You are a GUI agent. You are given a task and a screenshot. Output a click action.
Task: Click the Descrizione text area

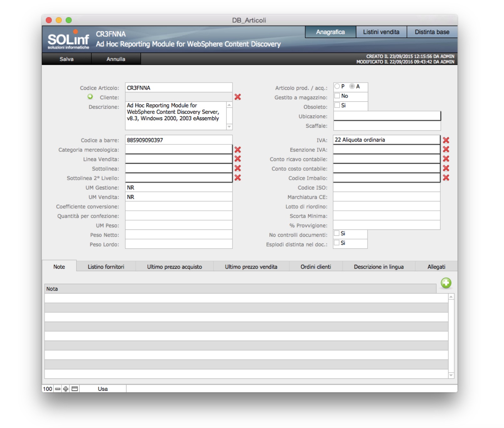pos(176,116)
